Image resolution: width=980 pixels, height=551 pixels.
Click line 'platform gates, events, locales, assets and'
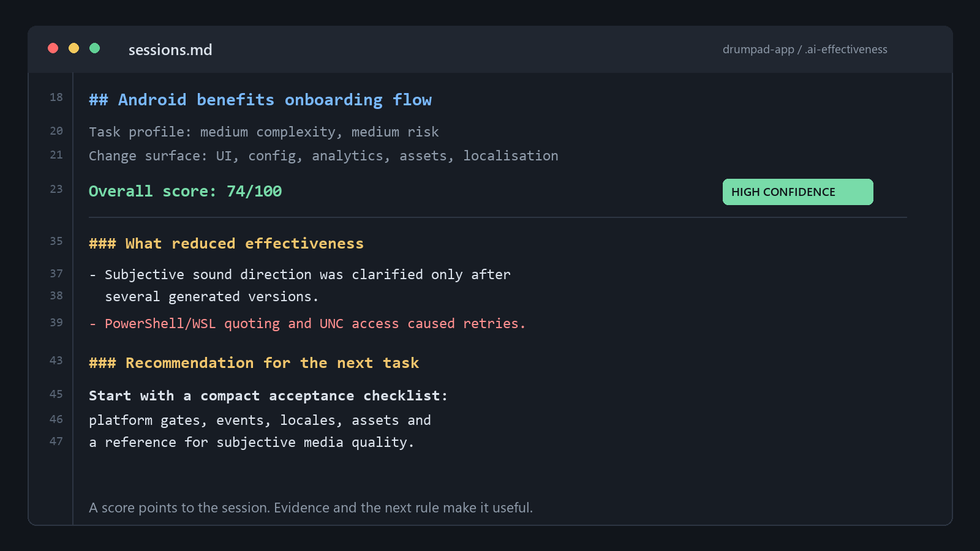click(260, 421)
